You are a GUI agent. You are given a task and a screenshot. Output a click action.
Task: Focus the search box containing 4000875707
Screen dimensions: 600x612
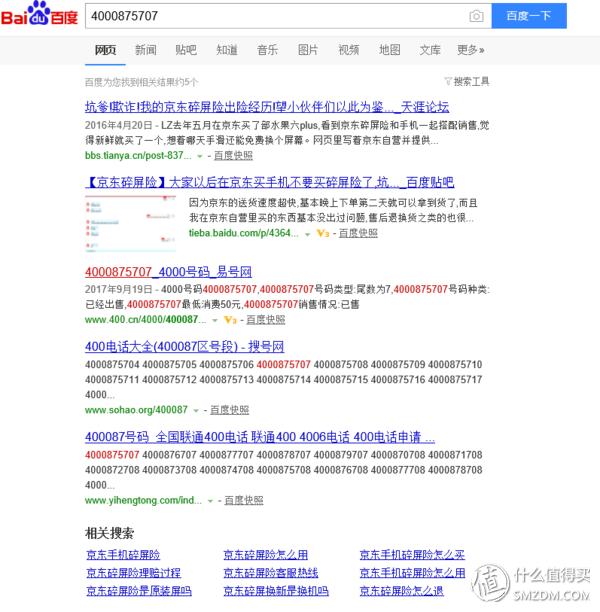point(288,16)
